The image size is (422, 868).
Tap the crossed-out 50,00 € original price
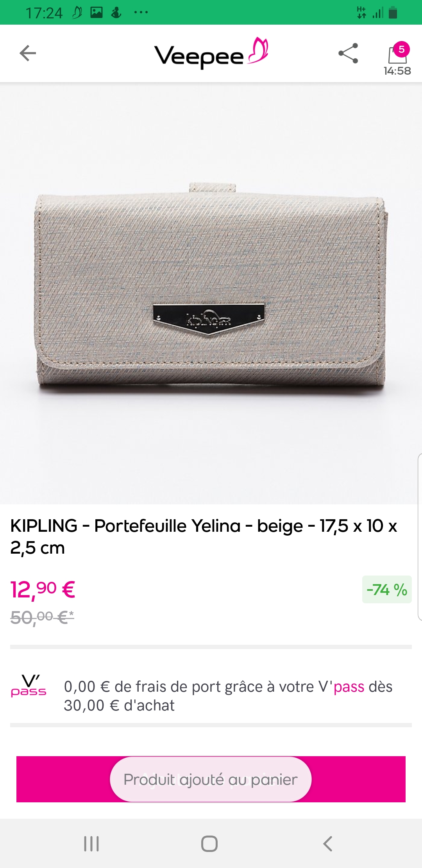click(x=42, y=617)
